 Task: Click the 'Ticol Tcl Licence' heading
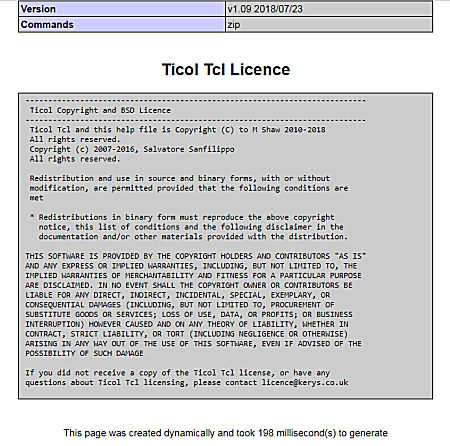226,70
